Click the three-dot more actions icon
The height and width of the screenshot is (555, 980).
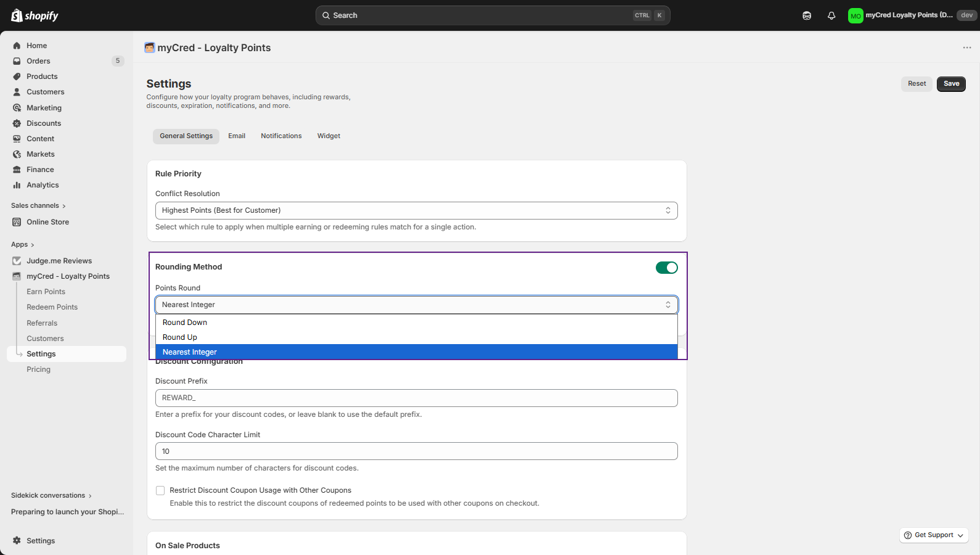click(966, 47)
